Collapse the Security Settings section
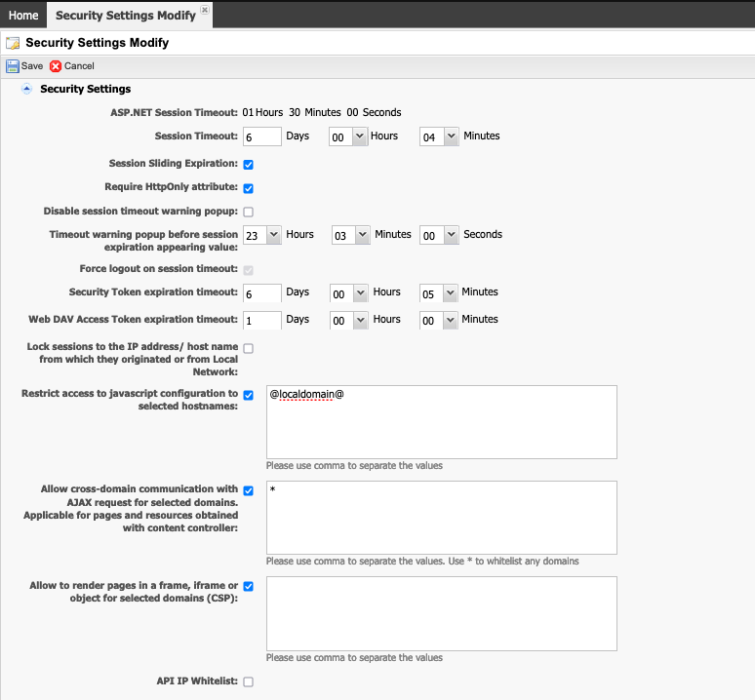Viewport: 755px width, 700px height. tap(27, 89)
